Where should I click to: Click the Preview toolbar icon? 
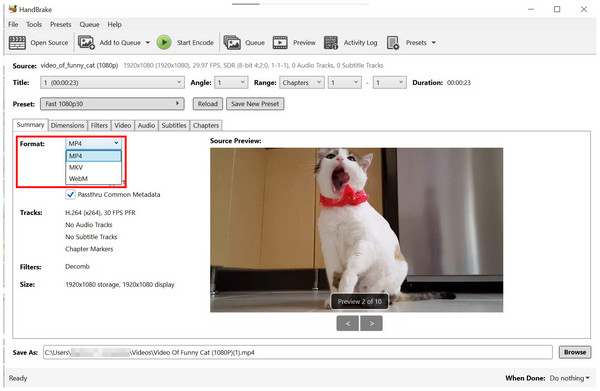[280, 42]
